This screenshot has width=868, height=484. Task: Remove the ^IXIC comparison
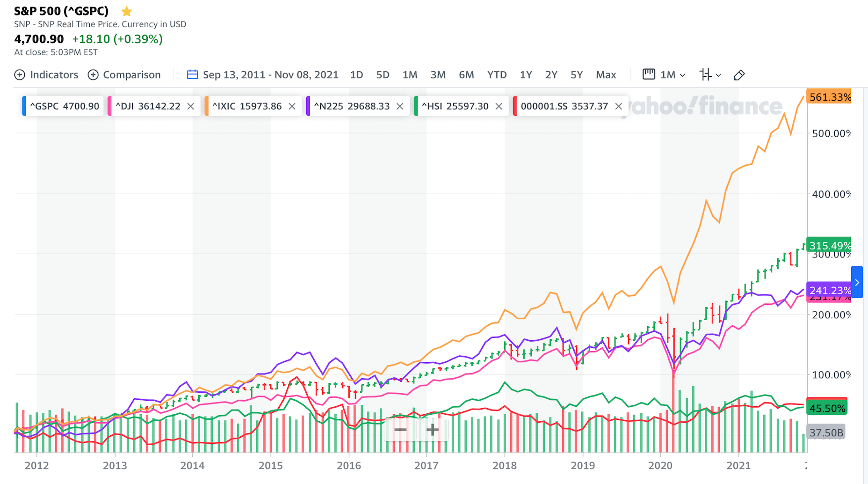pos(292,106)
